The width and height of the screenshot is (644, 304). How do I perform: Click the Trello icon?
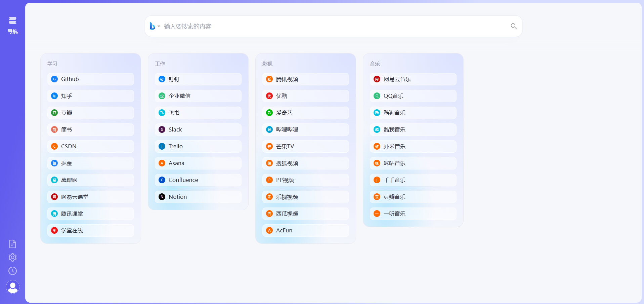[x=162, y=146]
